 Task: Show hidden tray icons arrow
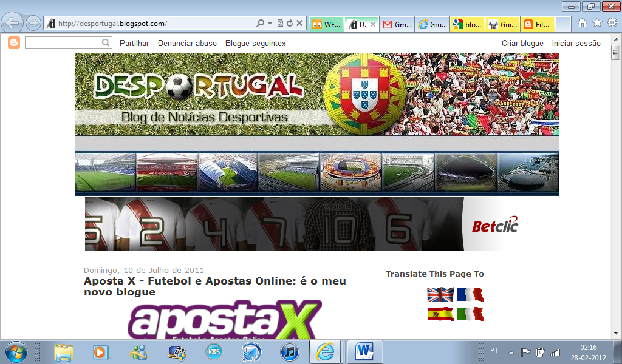[x=511, y=352]
